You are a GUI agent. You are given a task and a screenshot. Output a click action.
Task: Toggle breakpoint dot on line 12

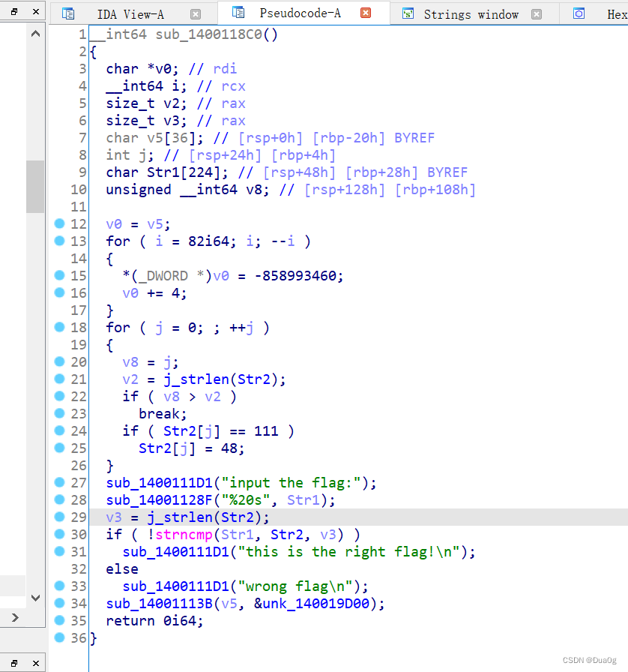point(59,223)
